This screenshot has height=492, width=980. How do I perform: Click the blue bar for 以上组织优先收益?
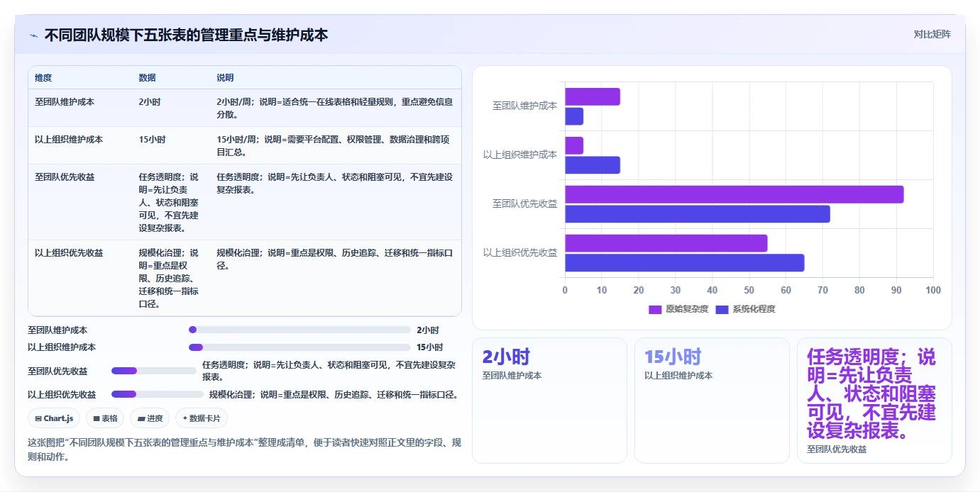(x=685, y=262)
